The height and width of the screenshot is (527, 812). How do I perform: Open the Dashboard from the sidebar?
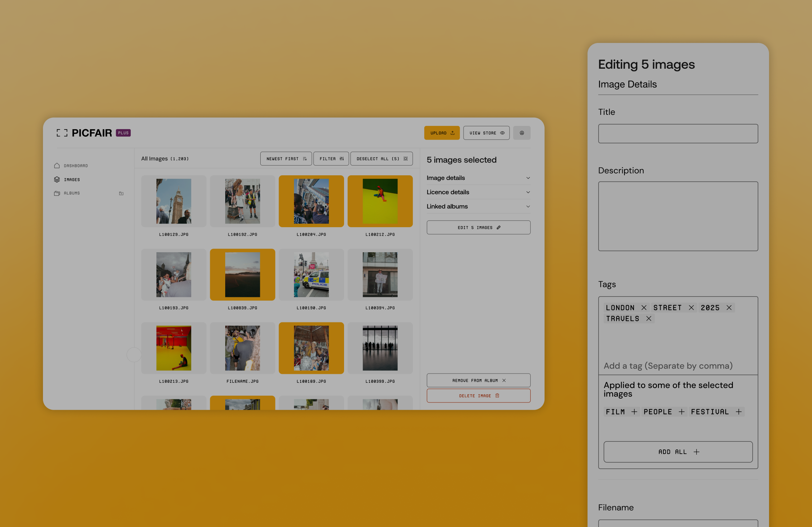coord(76,166)
